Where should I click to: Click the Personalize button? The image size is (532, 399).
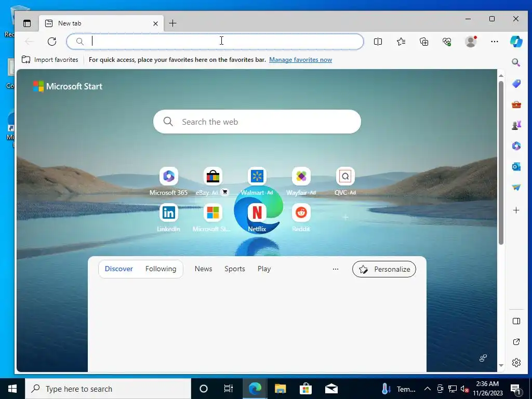pyautogui.click(x=384, y=269)
